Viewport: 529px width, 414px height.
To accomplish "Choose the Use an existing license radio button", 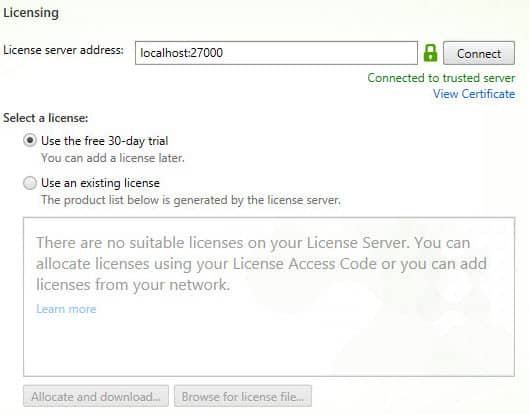I will 30,183.
